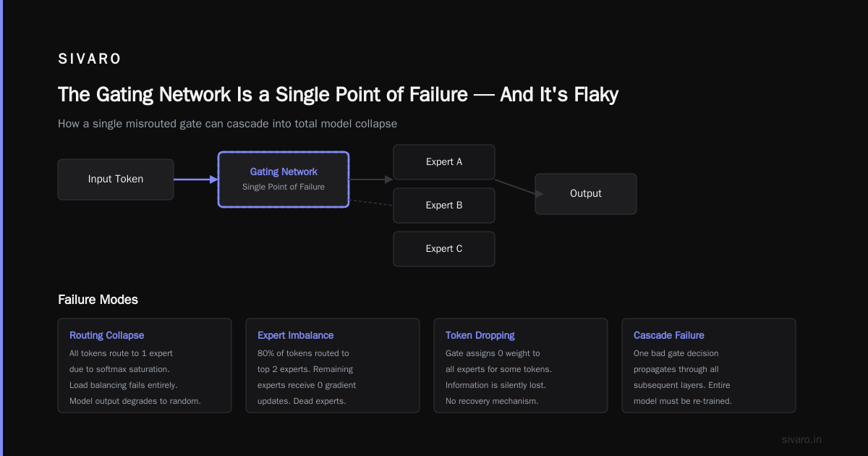
Task: Click the arrow pointing into Output
Action: tap(519, 187)
